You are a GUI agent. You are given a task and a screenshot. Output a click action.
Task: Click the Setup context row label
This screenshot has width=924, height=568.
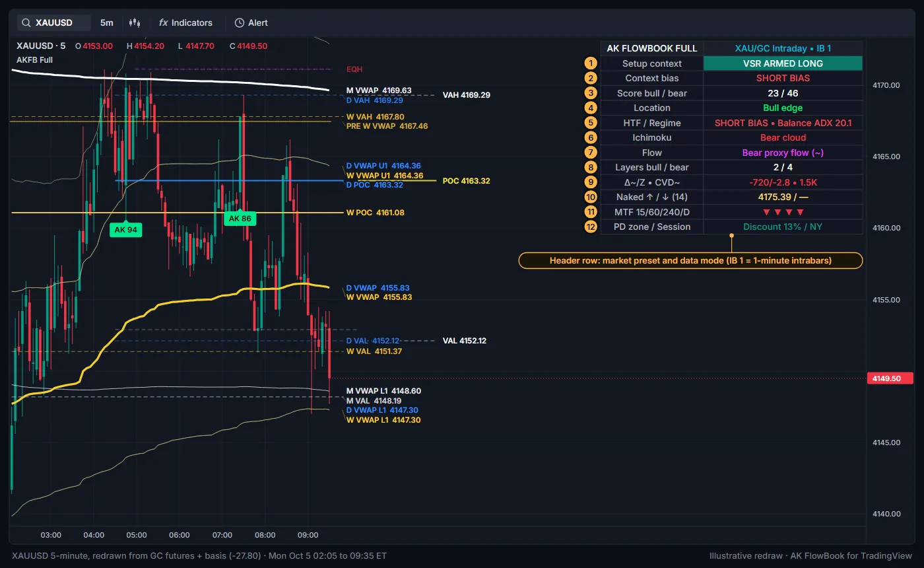coord(652,63)
